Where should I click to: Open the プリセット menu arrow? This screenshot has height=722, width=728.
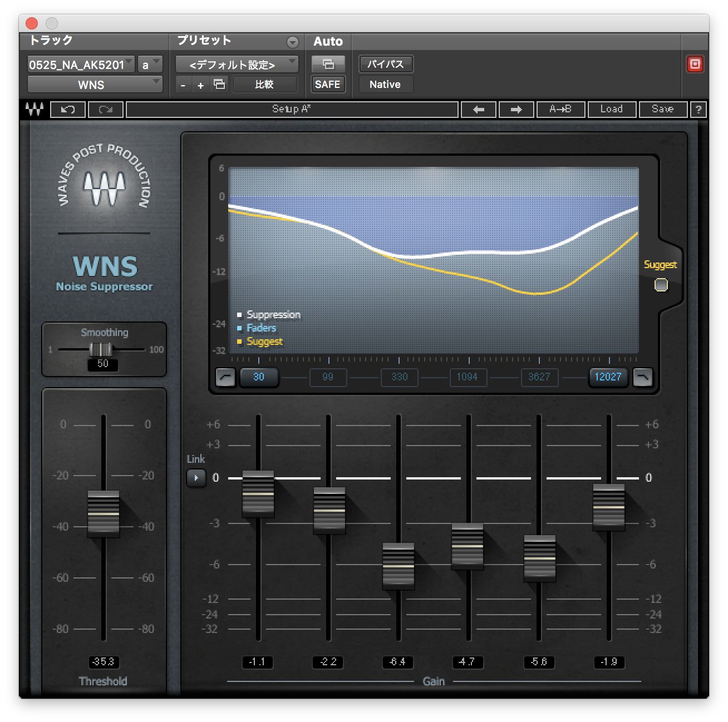coord(292,42)
